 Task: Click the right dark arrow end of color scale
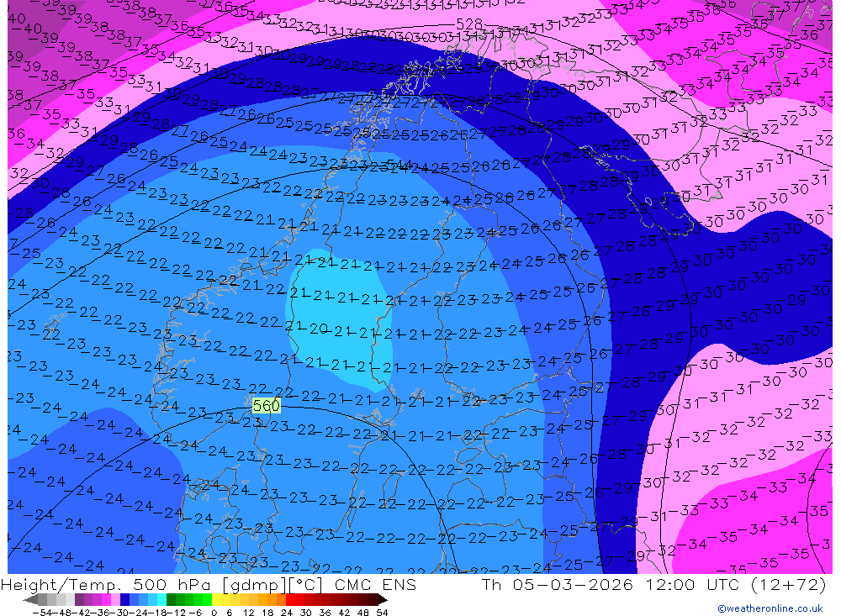coord(383,600)
